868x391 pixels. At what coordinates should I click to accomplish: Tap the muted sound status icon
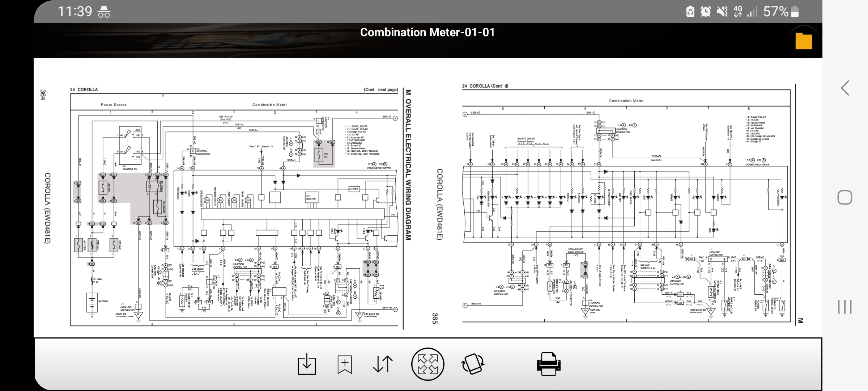click(722, 12)
